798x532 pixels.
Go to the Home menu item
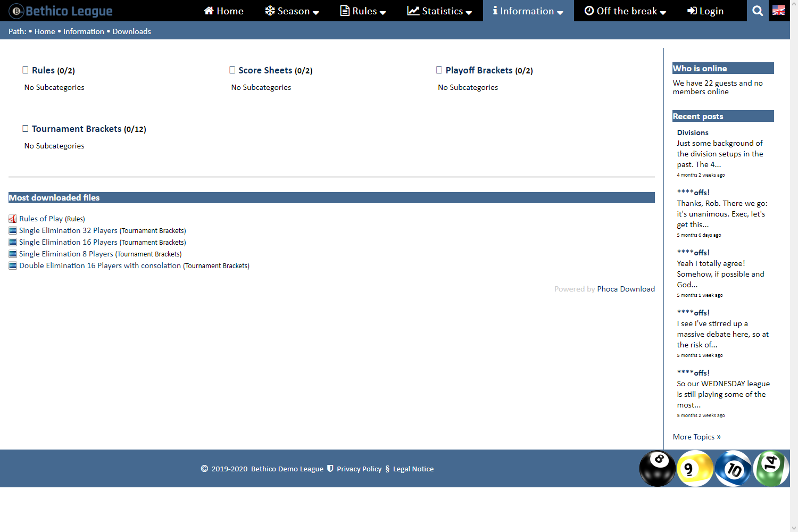coord(224,11)
